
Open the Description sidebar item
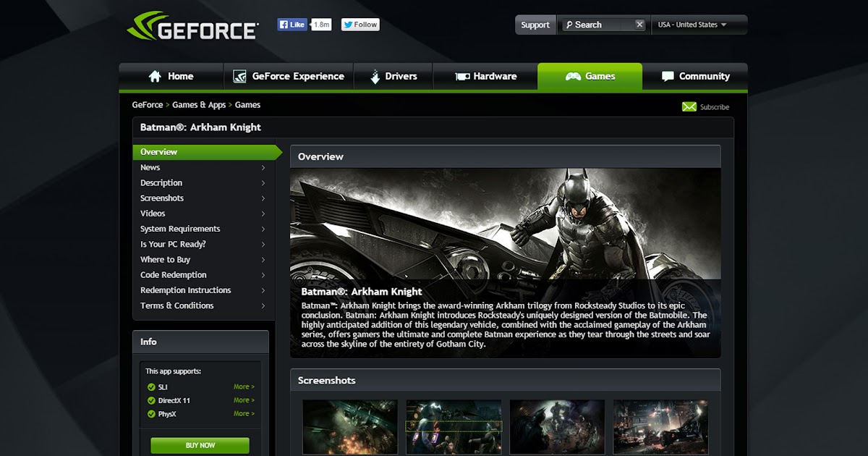(203, 183)
